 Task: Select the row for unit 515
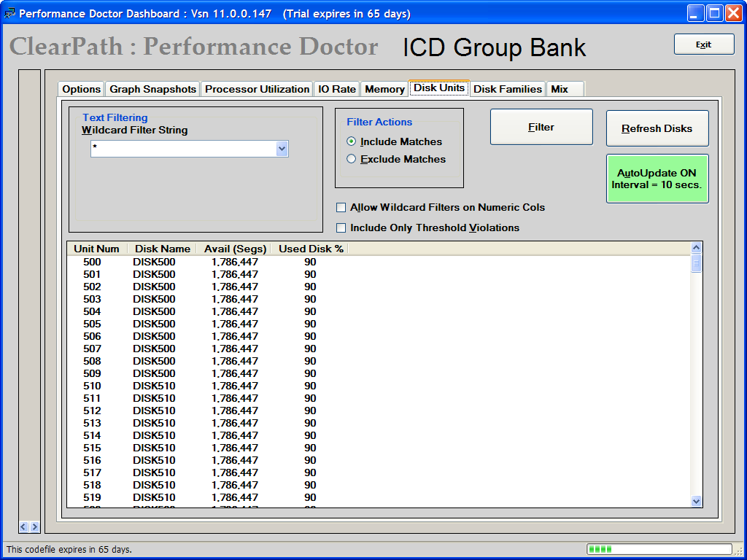pyautogui.click(x=379, y=448)
